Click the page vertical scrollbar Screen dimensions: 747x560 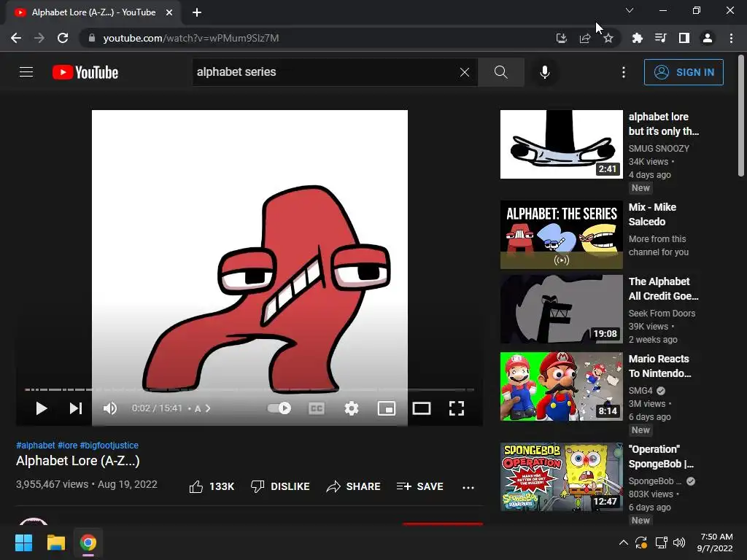tap(741, 116)
